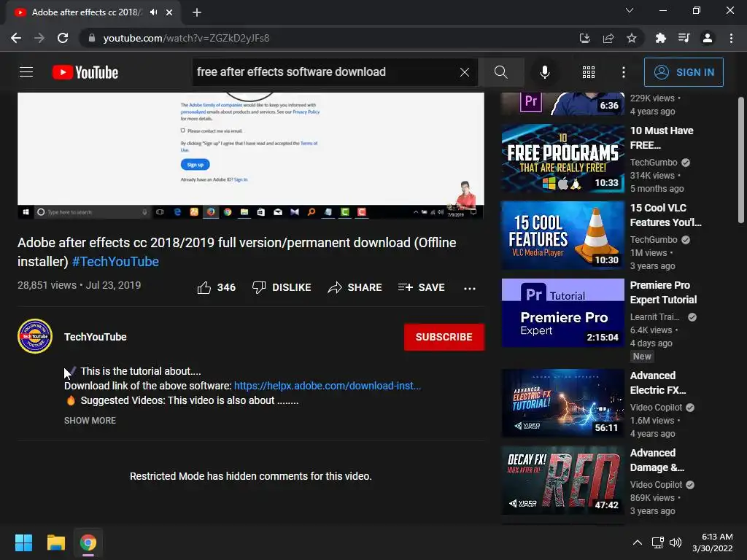
Task: Open the YouTube apps grid
Action: point(589,72)
